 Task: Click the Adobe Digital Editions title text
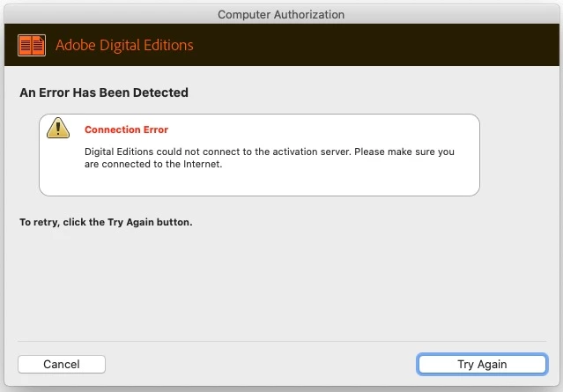pyautogui.click(x=124, y=45)
